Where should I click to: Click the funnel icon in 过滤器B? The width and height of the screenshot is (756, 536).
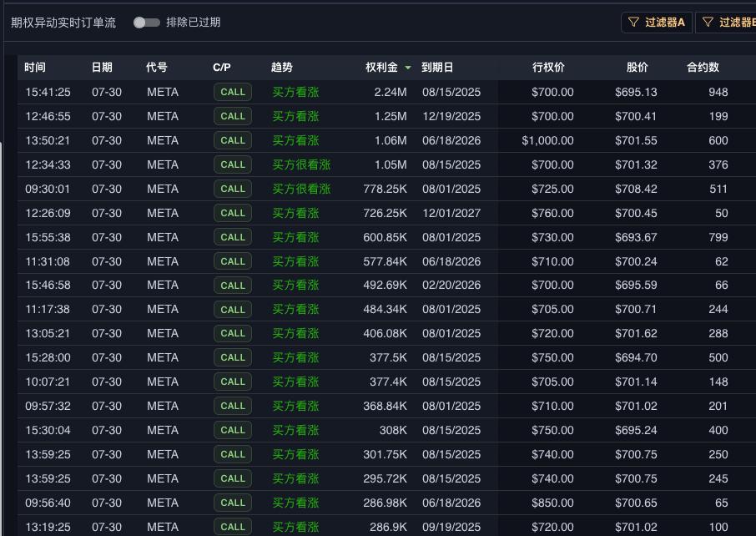(x=708, y=23)
